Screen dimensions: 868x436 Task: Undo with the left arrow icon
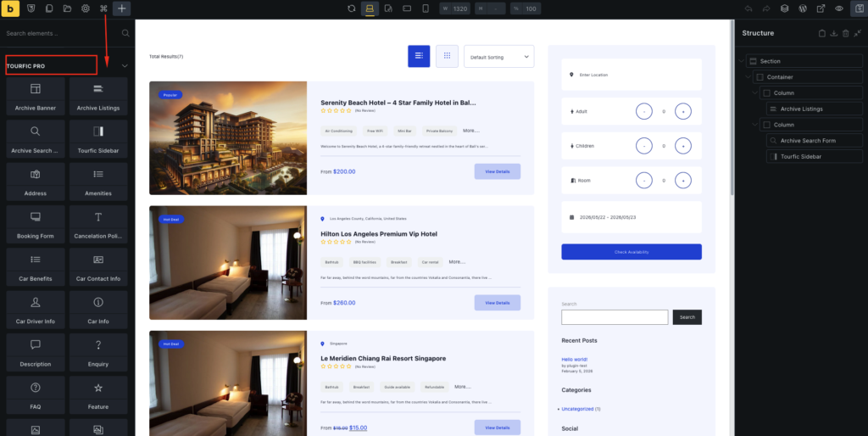pos(748,8)
